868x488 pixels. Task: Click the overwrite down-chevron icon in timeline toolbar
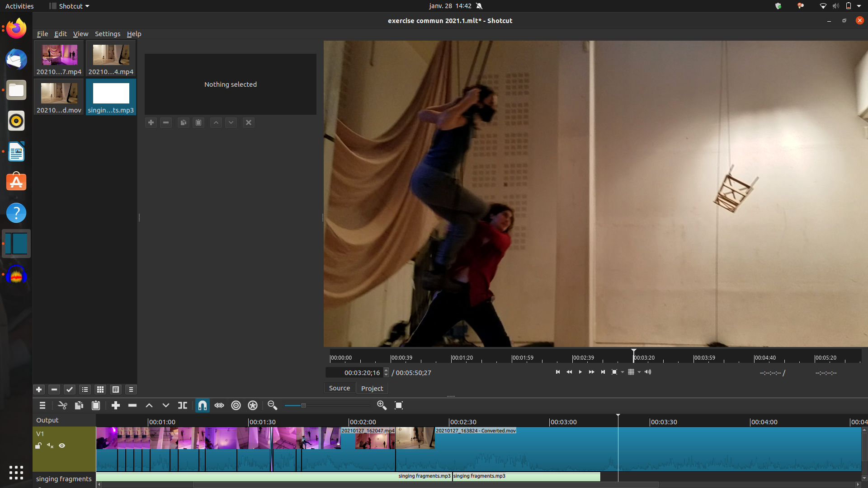pos(166,405)
